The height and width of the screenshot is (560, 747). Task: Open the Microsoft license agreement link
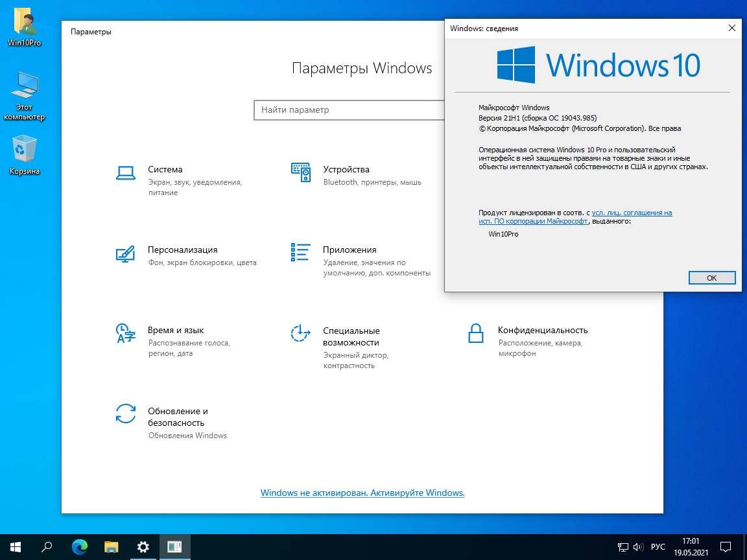576,216
